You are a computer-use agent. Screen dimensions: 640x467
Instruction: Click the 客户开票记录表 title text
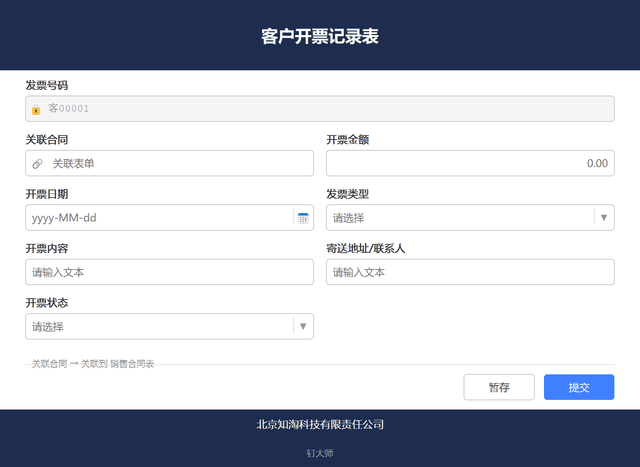[320, 36]
